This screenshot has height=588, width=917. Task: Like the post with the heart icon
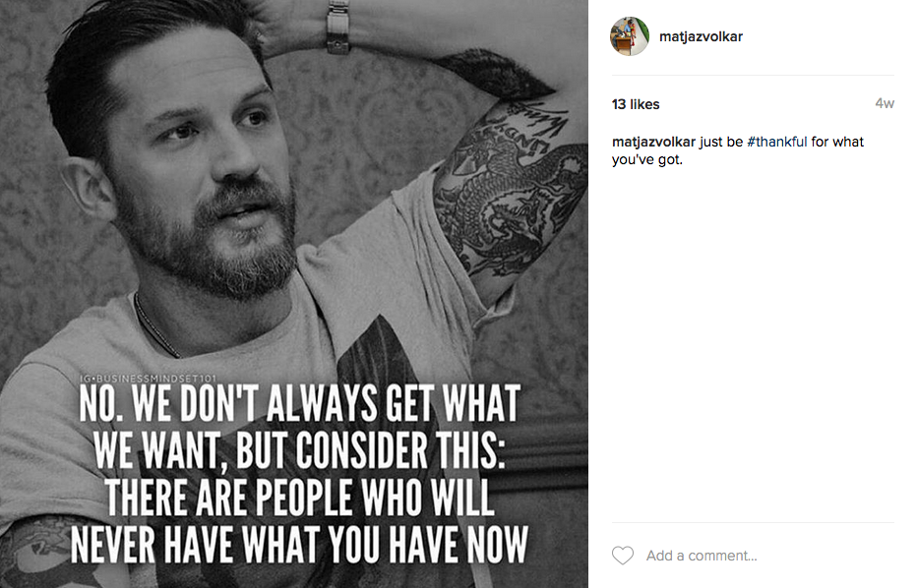[x=622, y=556]
